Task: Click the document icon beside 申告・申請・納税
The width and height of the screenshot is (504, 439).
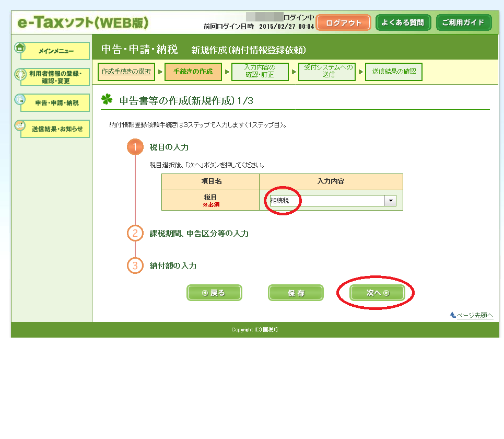Action: [x=20, y=100]
